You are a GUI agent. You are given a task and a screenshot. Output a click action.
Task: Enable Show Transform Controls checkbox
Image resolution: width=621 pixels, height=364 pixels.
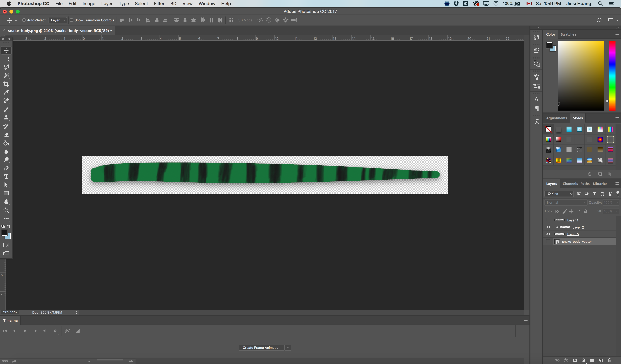tap(71, 20)
